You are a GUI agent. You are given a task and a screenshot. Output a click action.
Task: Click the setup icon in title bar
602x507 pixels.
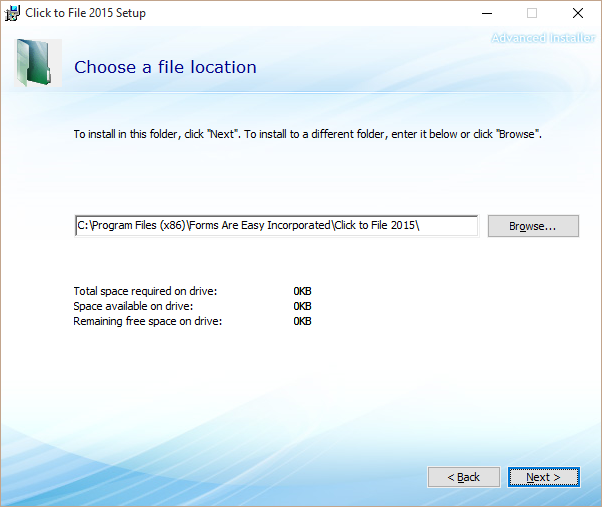pos(12,13)
